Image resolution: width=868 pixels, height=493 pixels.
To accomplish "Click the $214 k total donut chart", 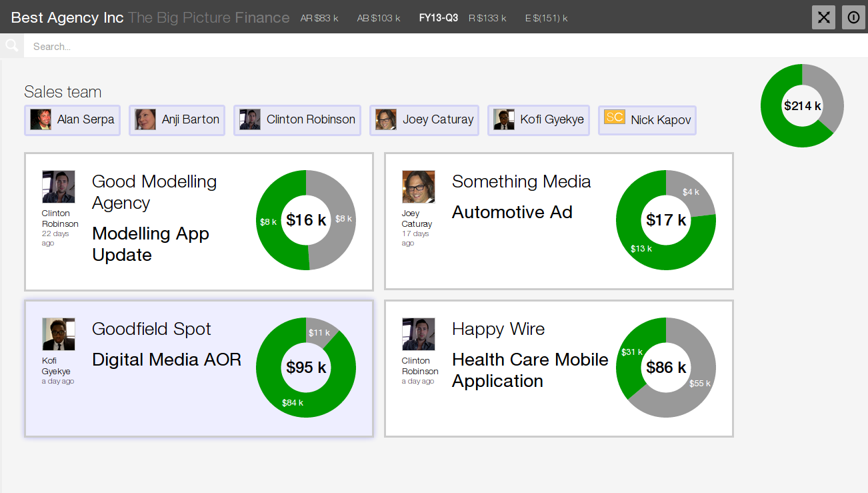I will (x=802, y=105).
